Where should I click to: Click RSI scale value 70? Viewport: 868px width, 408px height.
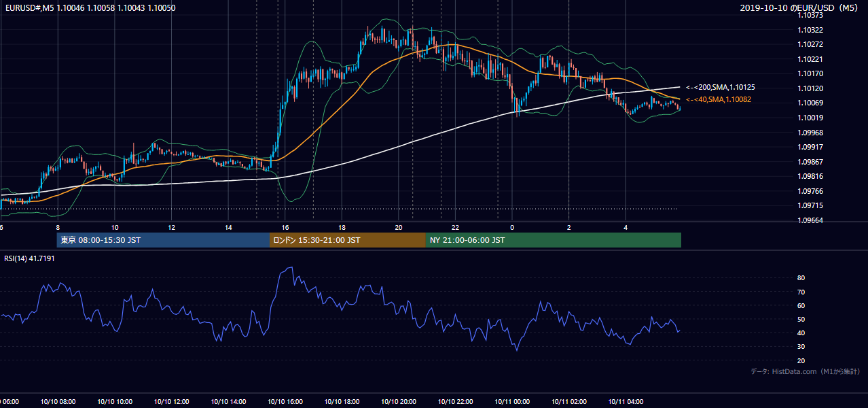click(x=801, y=292)
